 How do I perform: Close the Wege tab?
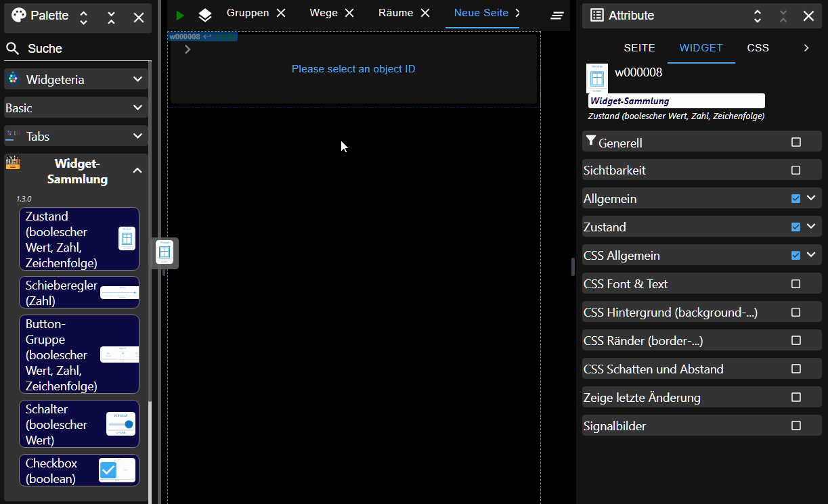coord(349,13)
